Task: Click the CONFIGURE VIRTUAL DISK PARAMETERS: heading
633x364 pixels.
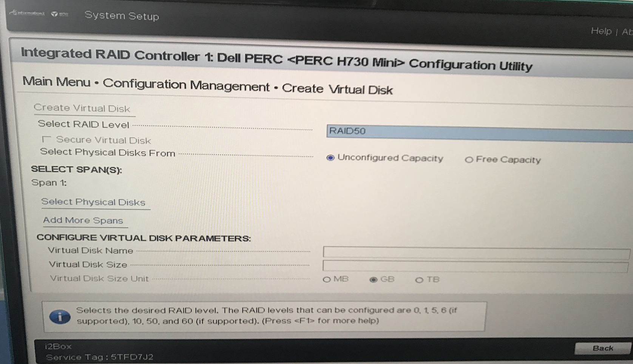Action: pyautogui.click(x=144, y=238)
